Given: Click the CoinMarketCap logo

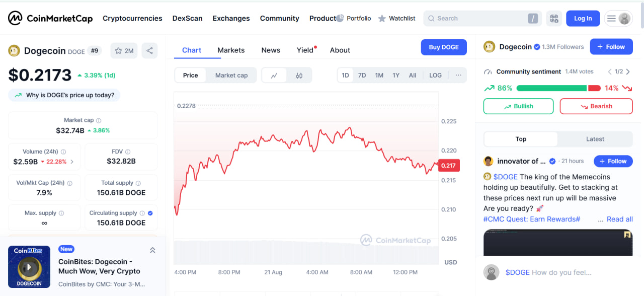Looking at the screenshot, I should click(50, 19).
